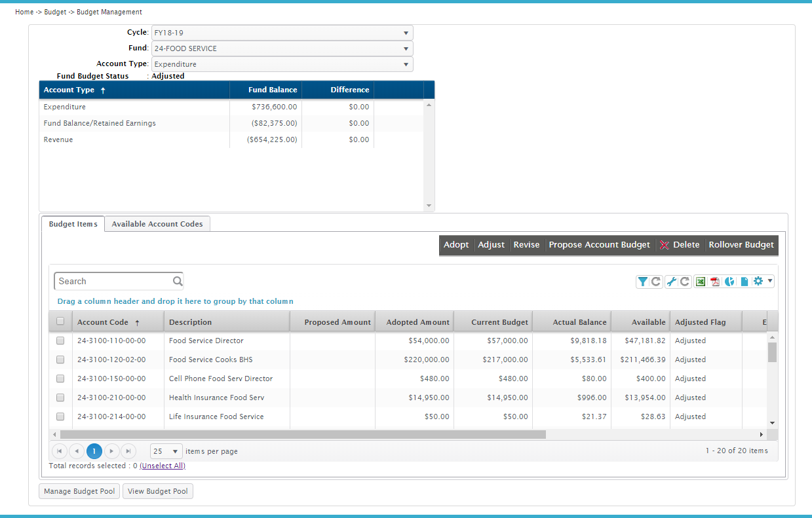
Task: Click Manage Budget Pool button
Action: (x=79, y=491)
